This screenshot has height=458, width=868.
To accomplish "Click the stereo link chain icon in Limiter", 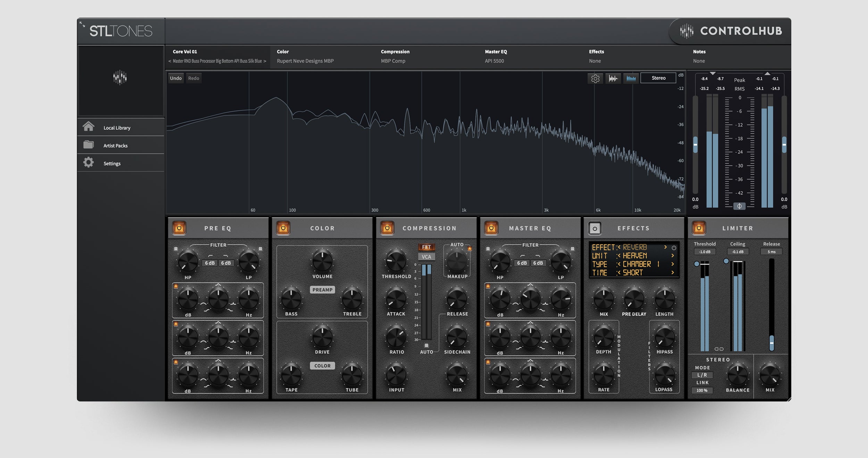I will pyautogui.click(x=719, y=349).
